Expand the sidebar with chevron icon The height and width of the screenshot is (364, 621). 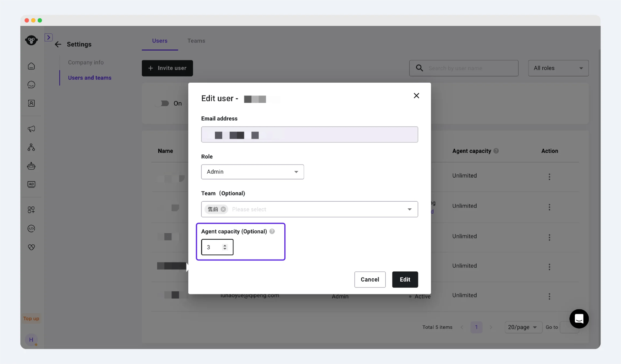[x=49, y=37]
